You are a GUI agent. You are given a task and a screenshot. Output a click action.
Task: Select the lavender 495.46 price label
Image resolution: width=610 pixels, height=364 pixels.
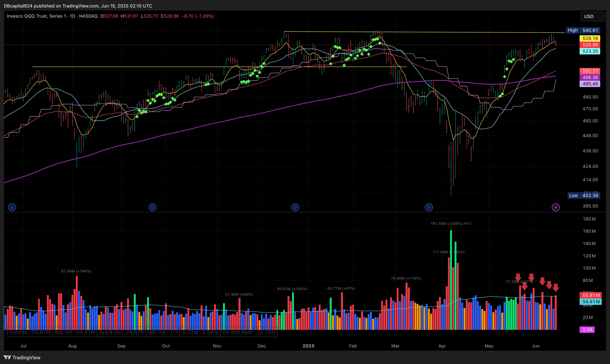pos(590,84)
